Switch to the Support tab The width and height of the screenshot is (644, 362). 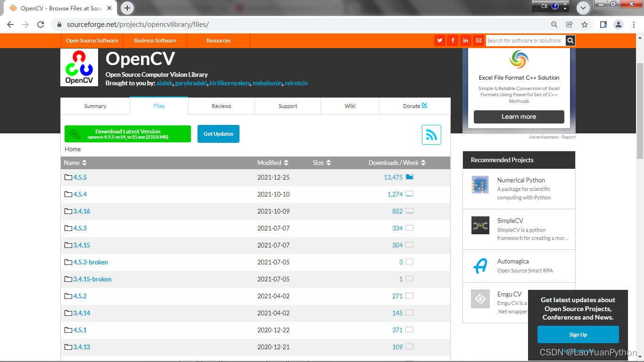288,106
